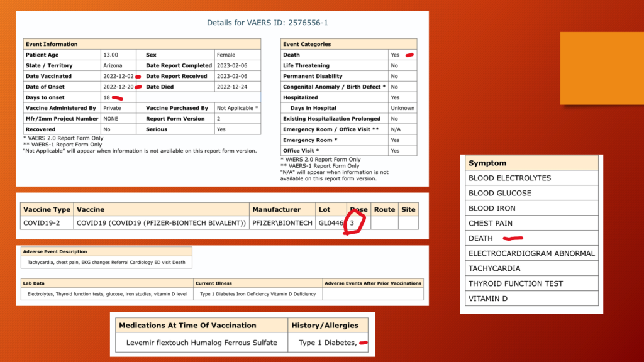Click the Date Vaccinated value 2022-12-02
Screen dimensions: 644x362
pos(118,76)
